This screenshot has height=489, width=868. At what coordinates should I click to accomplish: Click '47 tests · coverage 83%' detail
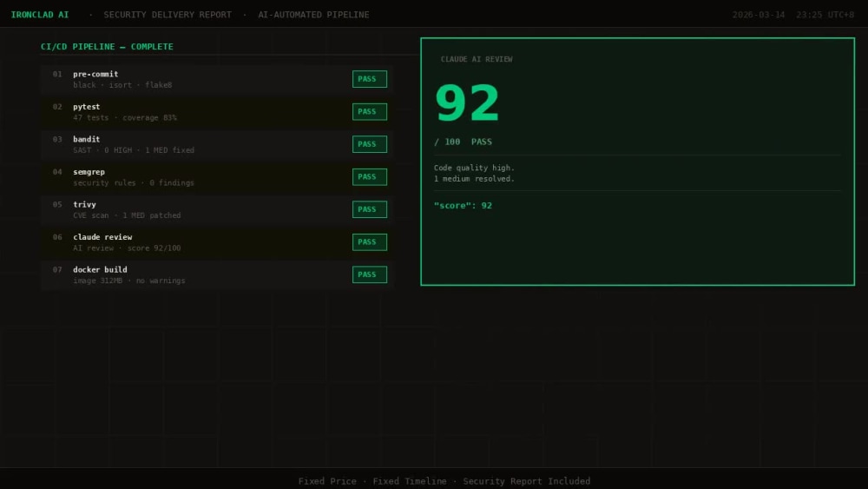[124, 118]
